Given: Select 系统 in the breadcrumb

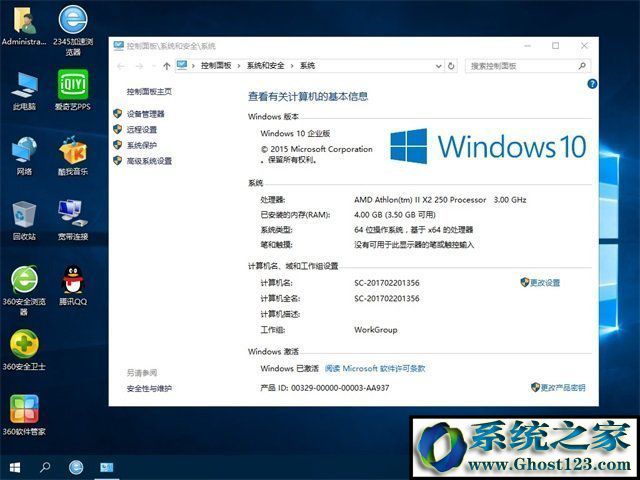Looking at the screenshot, I should [307, 65].
